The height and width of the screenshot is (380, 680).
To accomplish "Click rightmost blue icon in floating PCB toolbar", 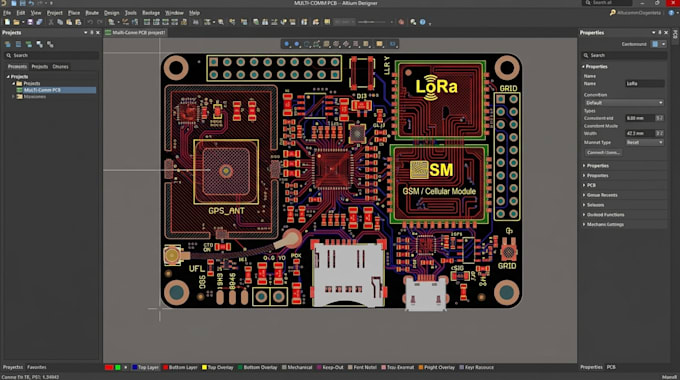I will [392, 44].
